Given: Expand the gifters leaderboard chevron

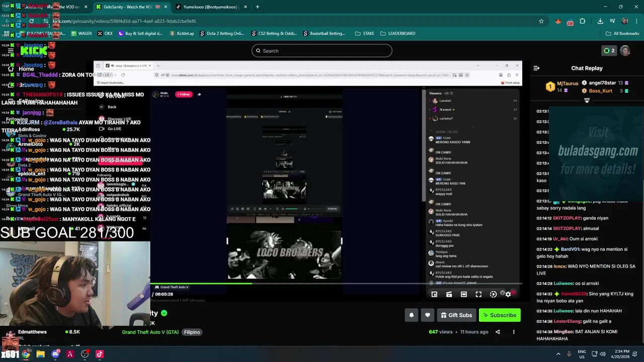Looking at the screenshot, I should (x=587, y=101).
